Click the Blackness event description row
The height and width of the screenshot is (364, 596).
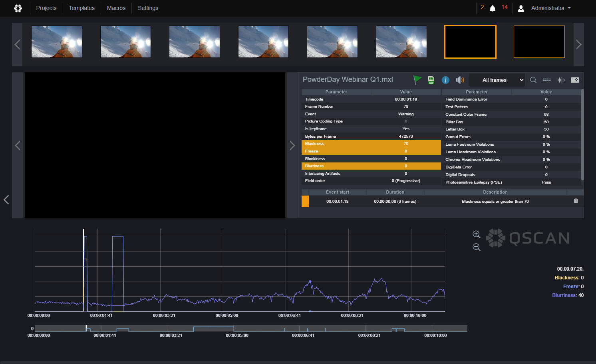443,201
